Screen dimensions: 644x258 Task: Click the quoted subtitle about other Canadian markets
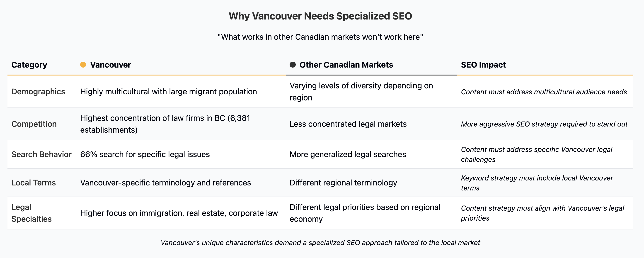coord(320,37)
